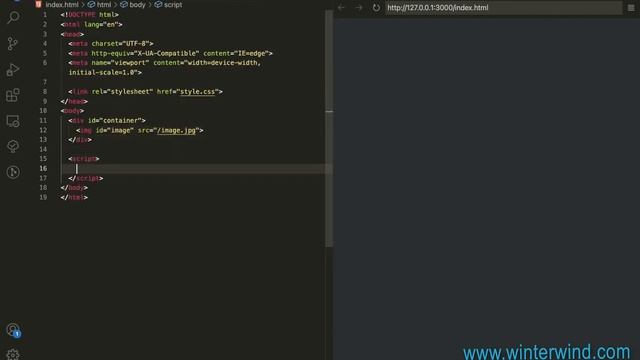Click the closing html tag line
Viewport: 640px width, 360px height.
[x=74, y=198]
